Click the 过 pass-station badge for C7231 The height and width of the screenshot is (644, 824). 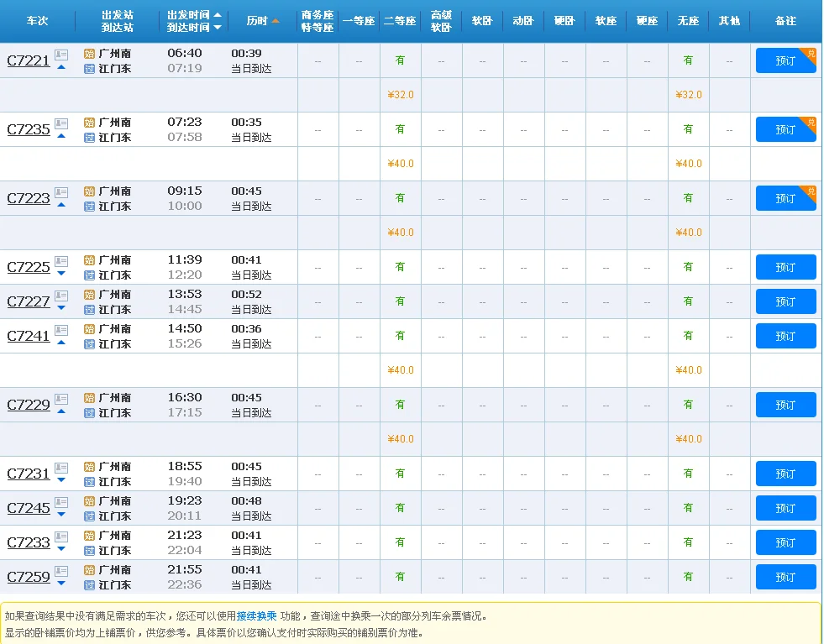(x=91, y=482)
